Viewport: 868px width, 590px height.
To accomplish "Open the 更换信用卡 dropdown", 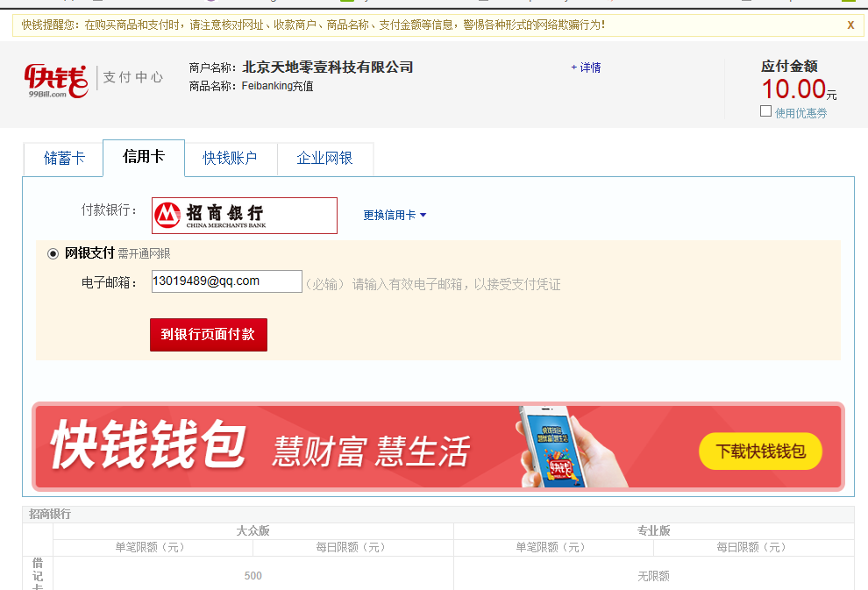I will click(x=395, y=216).
